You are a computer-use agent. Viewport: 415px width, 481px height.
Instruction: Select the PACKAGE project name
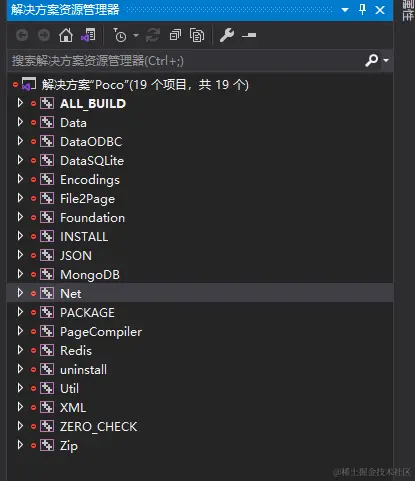pos(87,313)
